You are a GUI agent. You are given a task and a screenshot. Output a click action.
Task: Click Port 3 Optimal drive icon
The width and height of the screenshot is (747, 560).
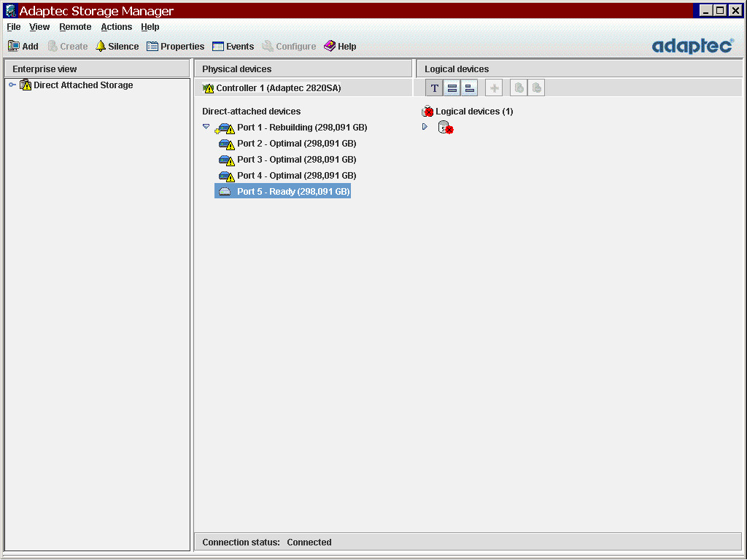coord(226,160)
